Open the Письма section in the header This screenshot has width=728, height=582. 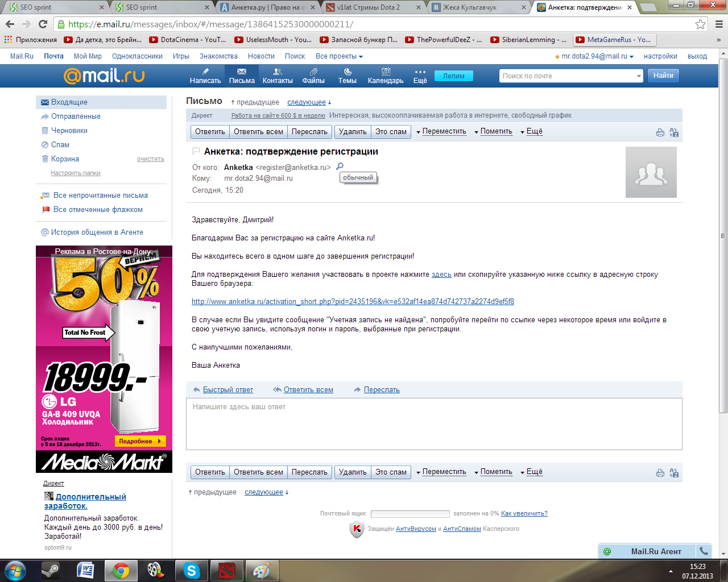pos(242,76)
